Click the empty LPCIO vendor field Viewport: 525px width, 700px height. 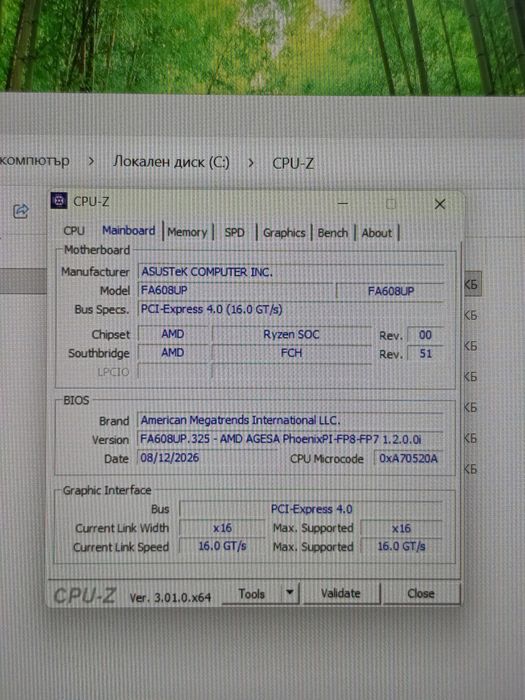point(173,371)
